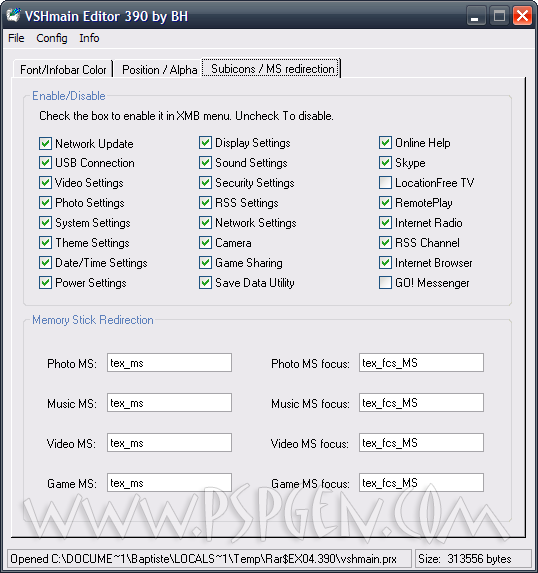Click the Photo MS text field

(x=169, y=363)
